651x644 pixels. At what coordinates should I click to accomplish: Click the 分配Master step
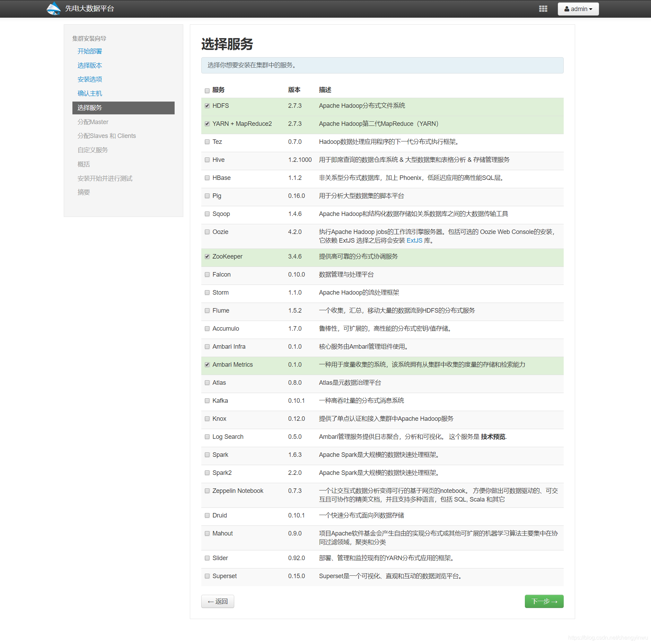click(x=93, y=122)
